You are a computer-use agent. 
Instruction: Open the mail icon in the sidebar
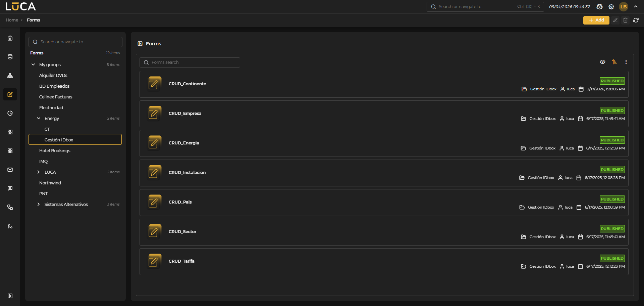[10, 170]
